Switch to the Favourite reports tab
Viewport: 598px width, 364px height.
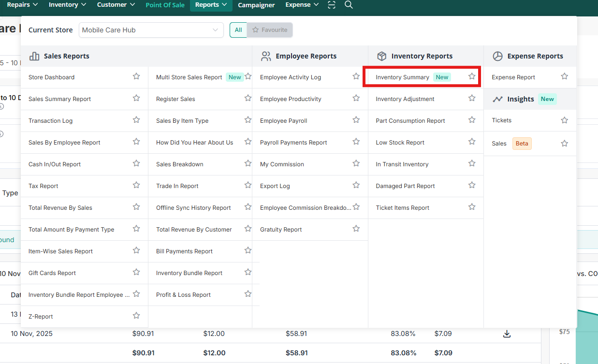(x=270, y=30)
